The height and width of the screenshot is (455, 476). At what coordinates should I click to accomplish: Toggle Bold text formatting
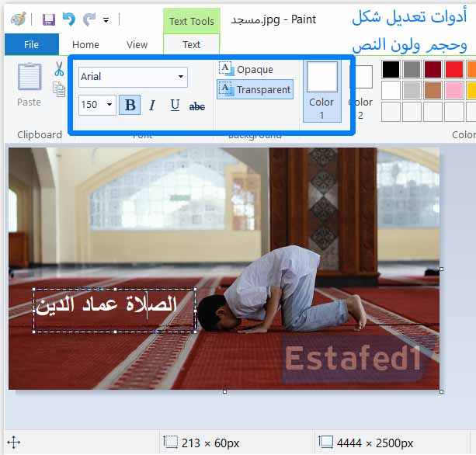130,105
